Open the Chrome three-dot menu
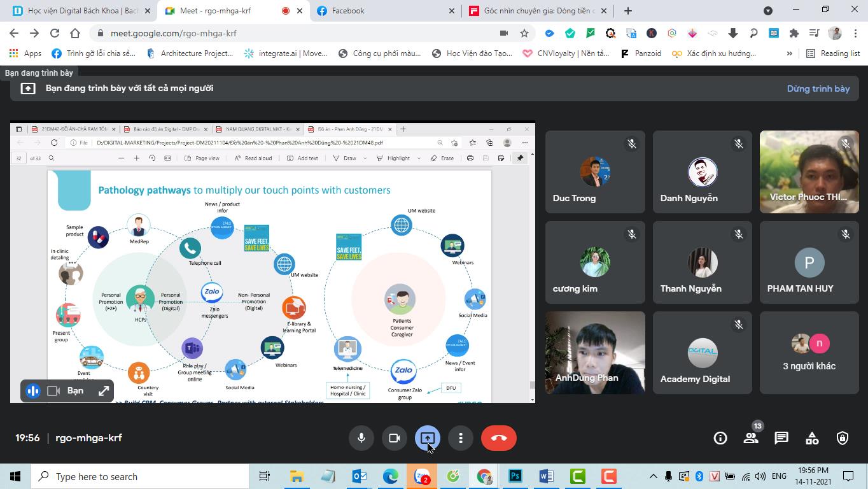This screenshot has width=868, height=489. 855,33
